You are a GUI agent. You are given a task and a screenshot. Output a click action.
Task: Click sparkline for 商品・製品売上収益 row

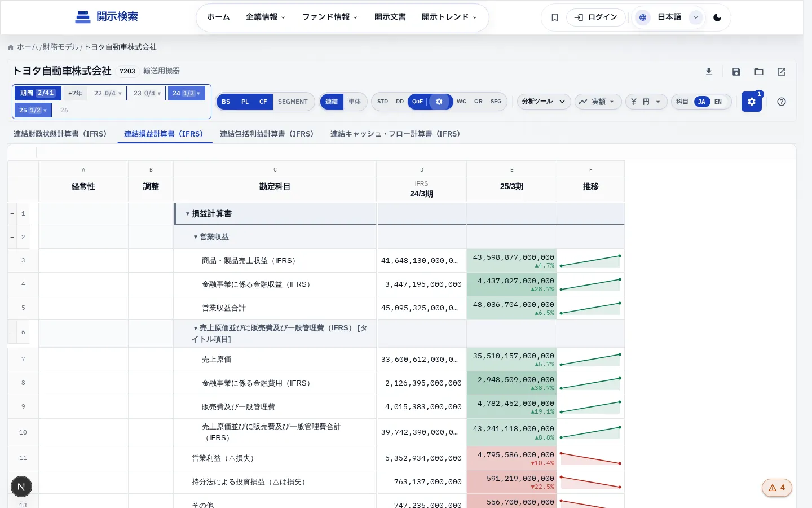tap(590, 261)
